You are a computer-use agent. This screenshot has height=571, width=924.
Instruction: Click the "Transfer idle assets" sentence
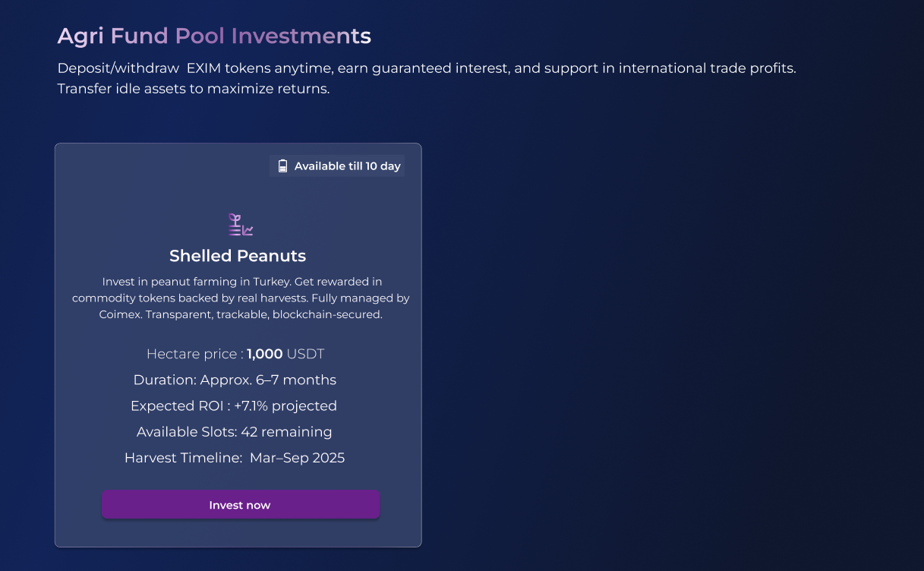click(x=194, y=89)
